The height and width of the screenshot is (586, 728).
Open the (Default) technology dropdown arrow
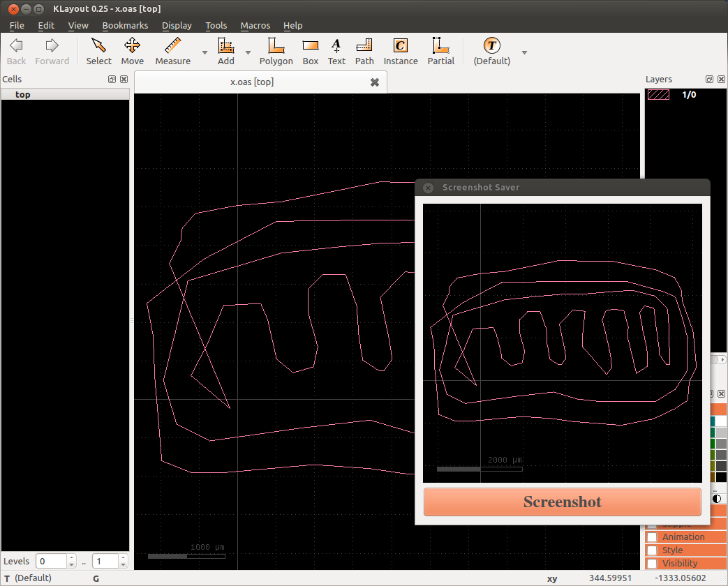[x=524, y=52]
